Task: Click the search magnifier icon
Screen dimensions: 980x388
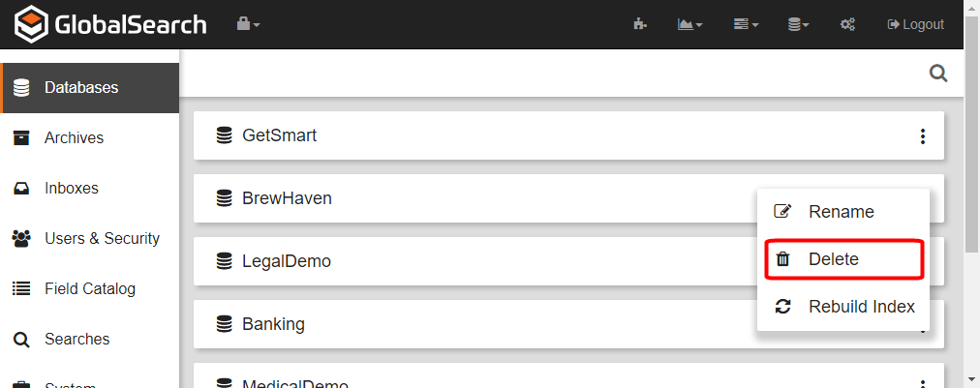Action: pyautogui.click(x=937, y=73)
